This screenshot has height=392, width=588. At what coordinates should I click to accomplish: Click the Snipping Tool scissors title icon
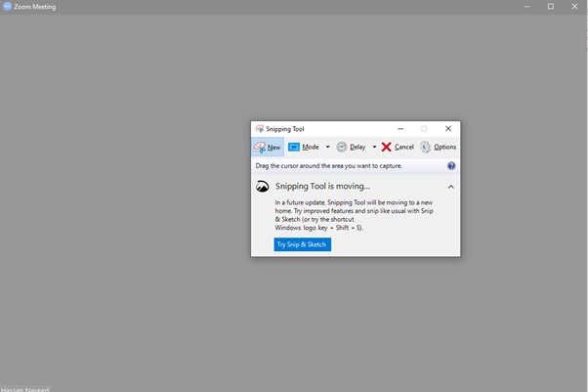259,129
